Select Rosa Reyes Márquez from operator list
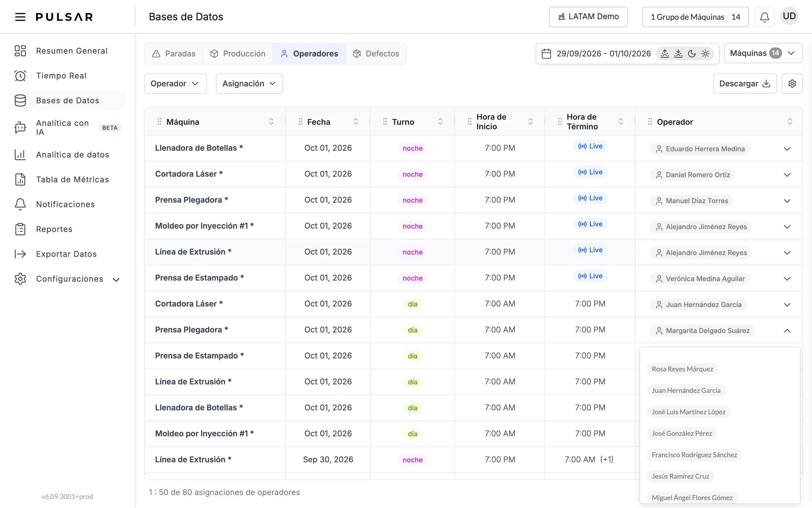The height and width of the screenshot is (508, 812). pos(682,369)
